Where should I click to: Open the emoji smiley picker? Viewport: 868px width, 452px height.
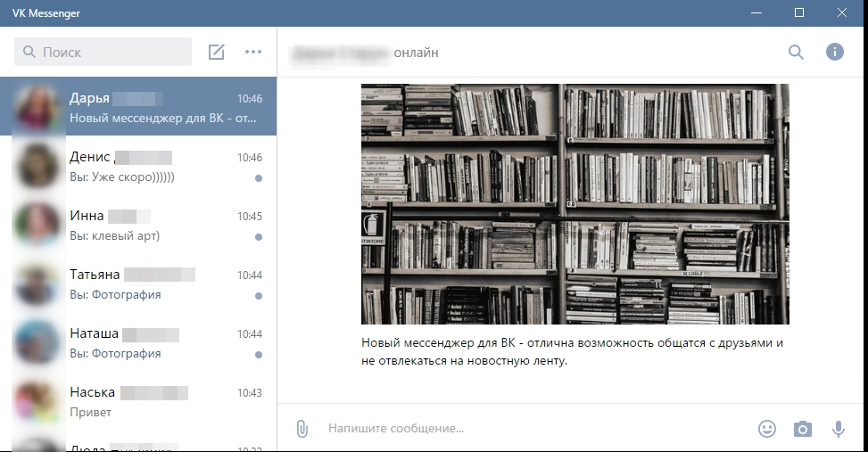click(766, 429)
